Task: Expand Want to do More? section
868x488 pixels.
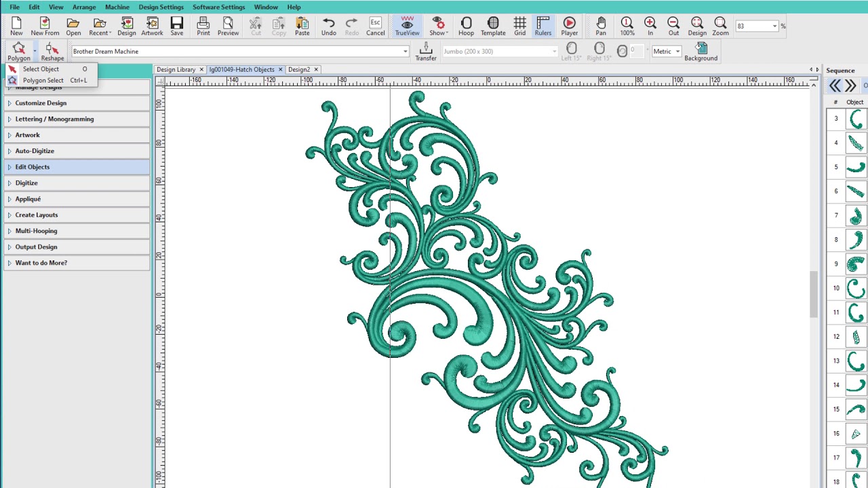Action: click(x=77, y=263)
